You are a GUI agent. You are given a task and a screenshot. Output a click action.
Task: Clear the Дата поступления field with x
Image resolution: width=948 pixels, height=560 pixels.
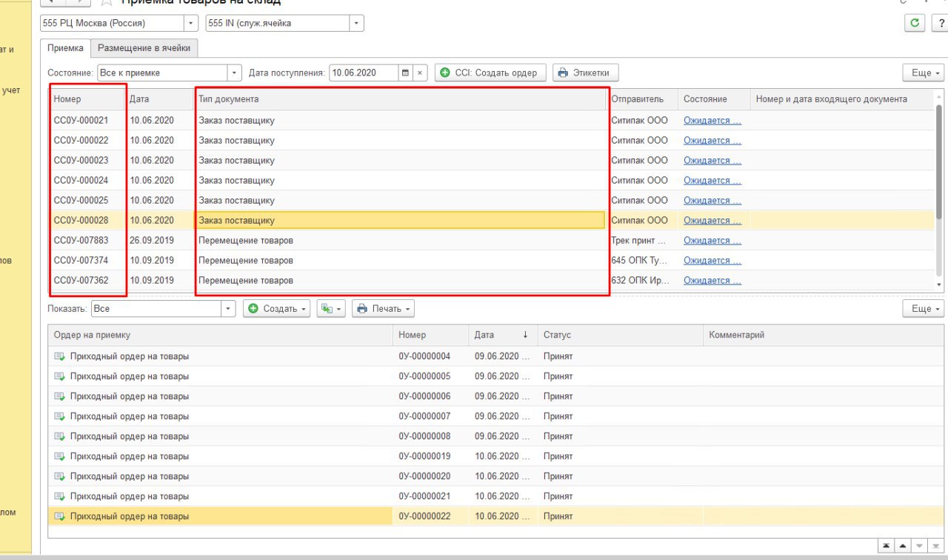click(420, 73)
